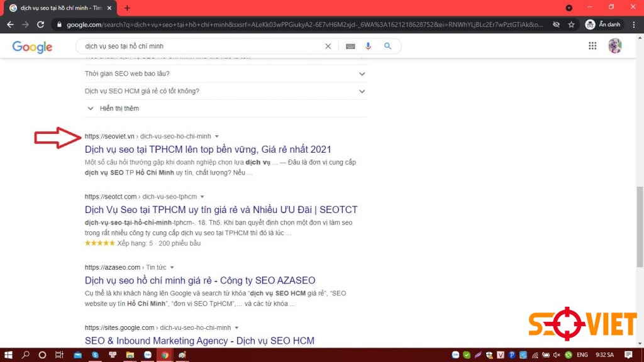The image size is (644, 362).
Task: Toggle the blocked-content eye icon in the address bar
Action: 555,24
